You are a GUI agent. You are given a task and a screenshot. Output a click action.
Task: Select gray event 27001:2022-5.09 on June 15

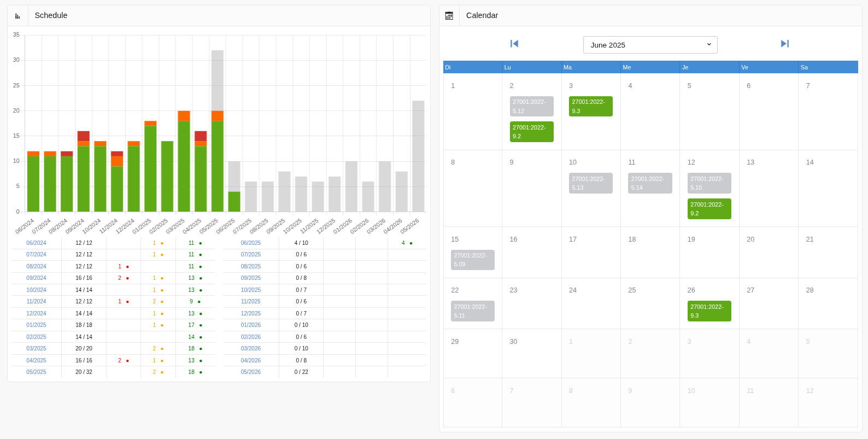(473, 260)
